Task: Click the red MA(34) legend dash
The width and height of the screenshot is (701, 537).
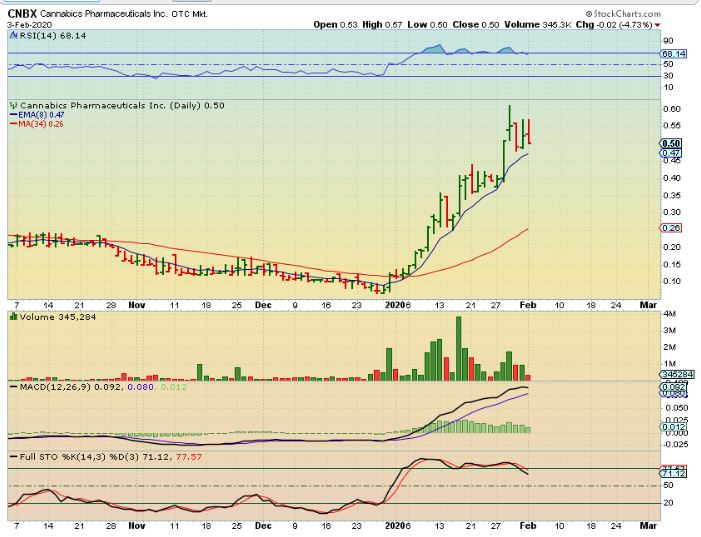Action: pyautogui.click(x=12, y=125)
